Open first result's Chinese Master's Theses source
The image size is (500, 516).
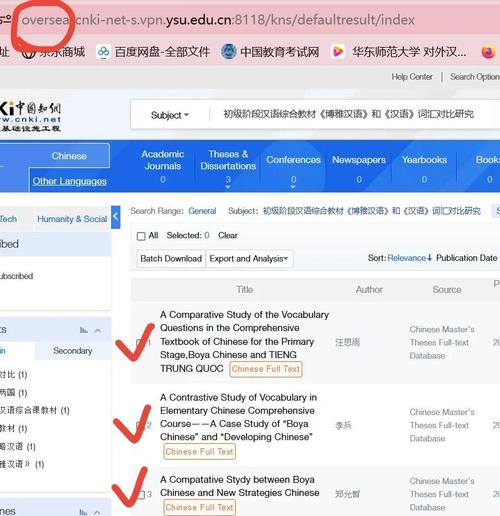[442, 343]
